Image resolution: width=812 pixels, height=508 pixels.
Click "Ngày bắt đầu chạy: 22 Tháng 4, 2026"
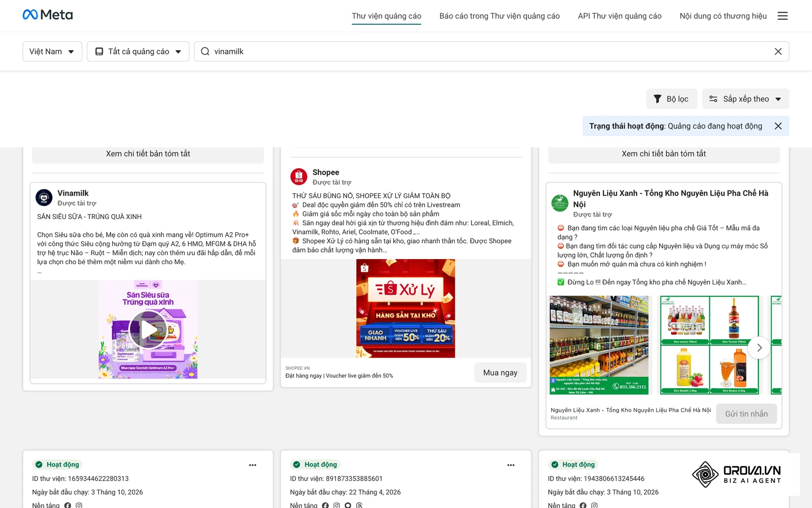(x=346, y=492)
